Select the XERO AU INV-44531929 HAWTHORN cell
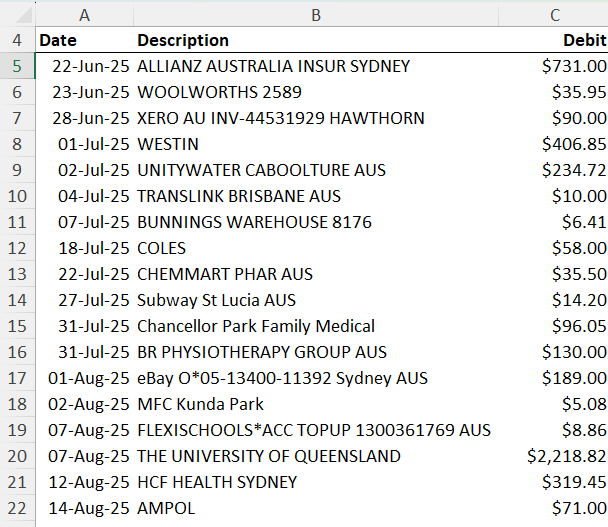The image size is (608, 527). point(316,118)
